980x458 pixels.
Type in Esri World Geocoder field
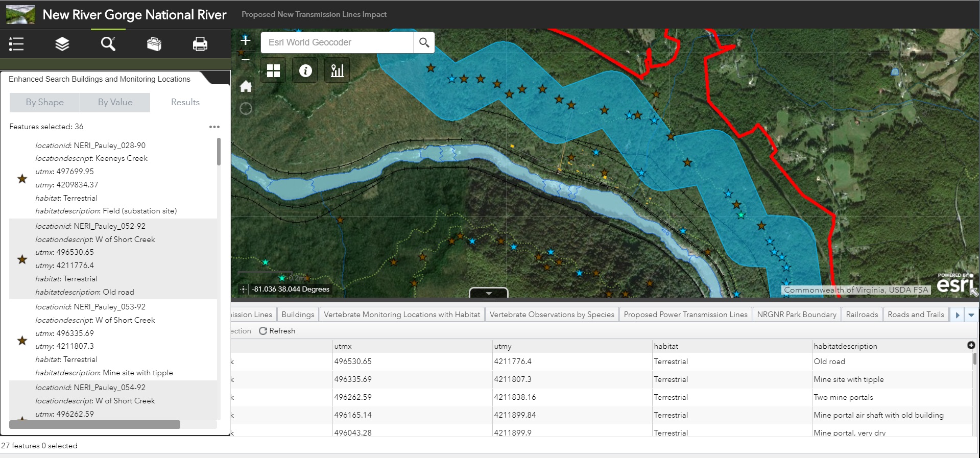tap(337, 42)
